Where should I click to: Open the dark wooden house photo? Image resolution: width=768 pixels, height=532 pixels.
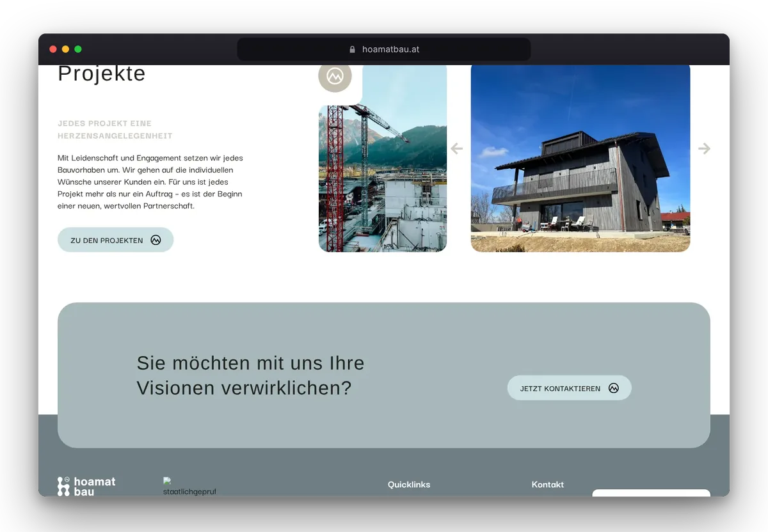tap(580, 159)
